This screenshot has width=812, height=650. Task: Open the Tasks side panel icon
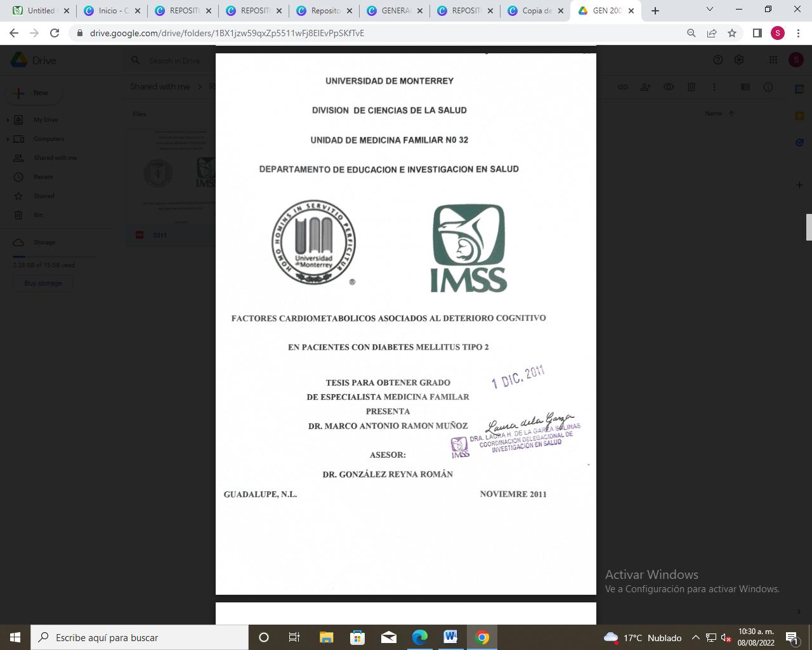coord(799,143)
